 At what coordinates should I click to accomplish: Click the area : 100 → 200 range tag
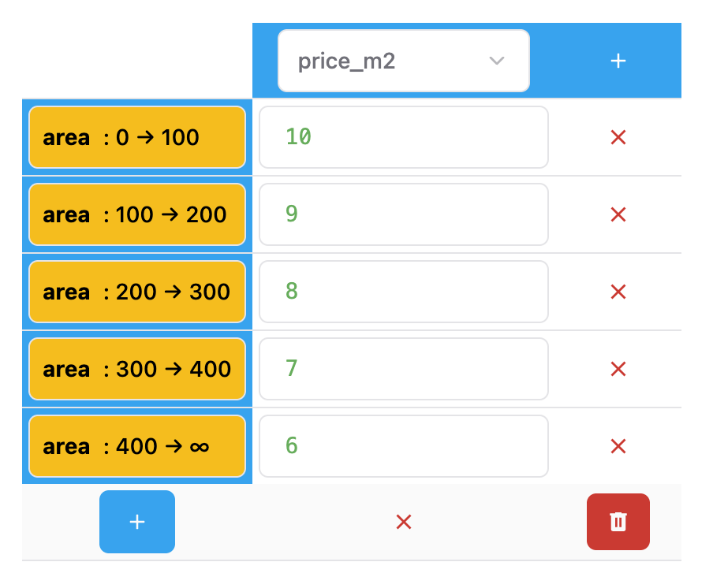pos(137,214)
